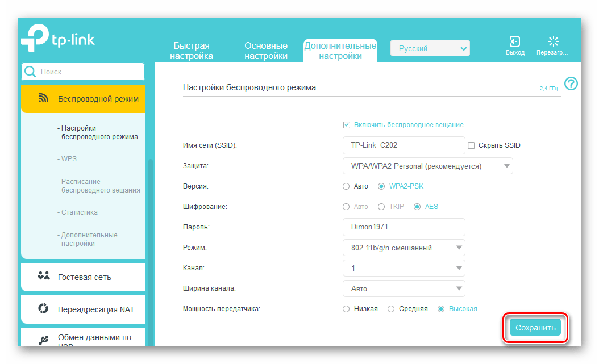Click the Пароль password input field
This screenshot has width=599, height=364.
[x=404, y=227]
